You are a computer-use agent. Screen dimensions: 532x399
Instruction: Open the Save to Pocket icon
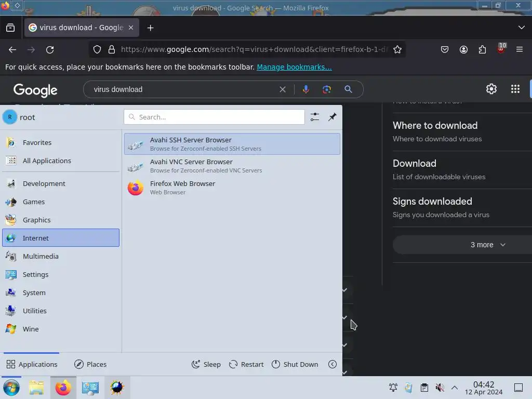pyautogui.click(x=445, y=50)
